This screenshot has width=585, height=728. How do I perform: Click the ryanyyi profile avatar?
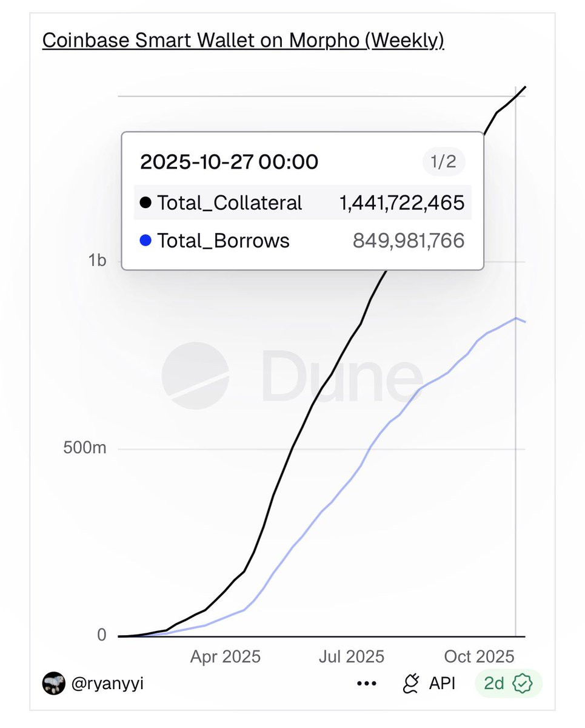[53, 683]
